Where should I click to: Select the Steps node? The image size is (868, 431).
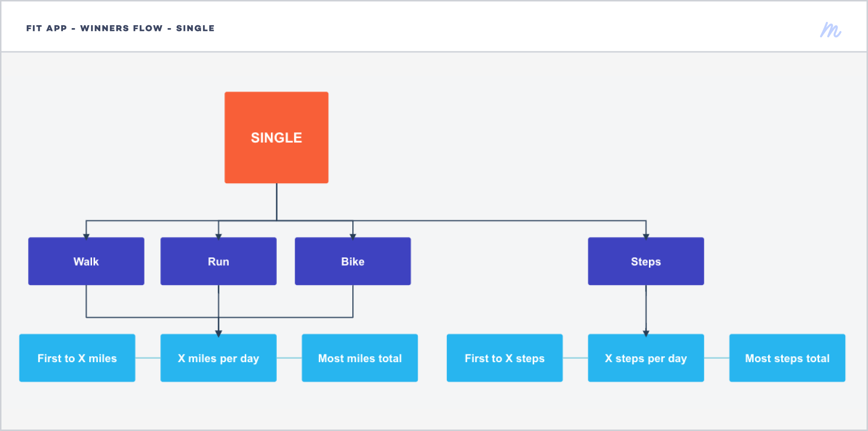[646, 261]
